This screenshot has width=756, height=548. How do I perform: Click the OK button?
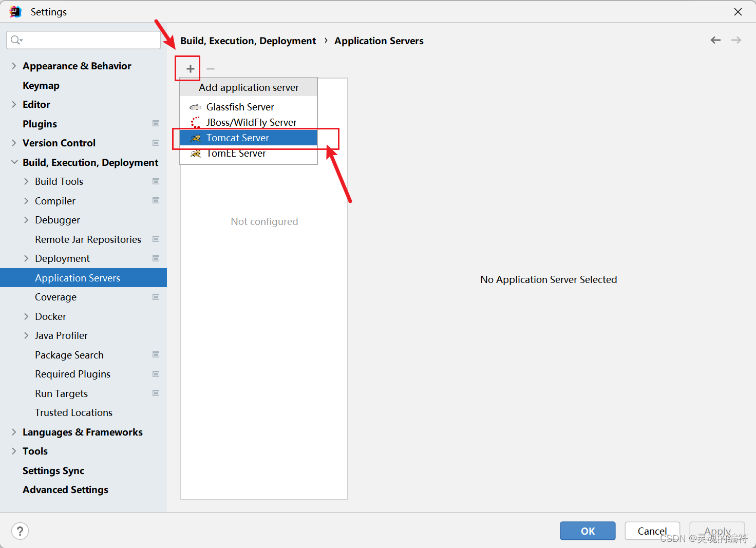(588, 531)
